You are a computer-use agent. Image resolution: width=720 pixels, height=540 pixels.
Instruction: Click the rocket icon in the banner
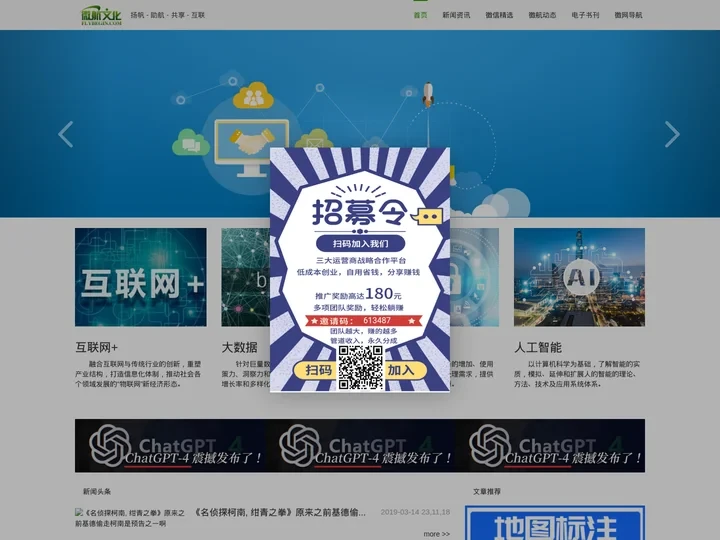[x=428, y=94]
